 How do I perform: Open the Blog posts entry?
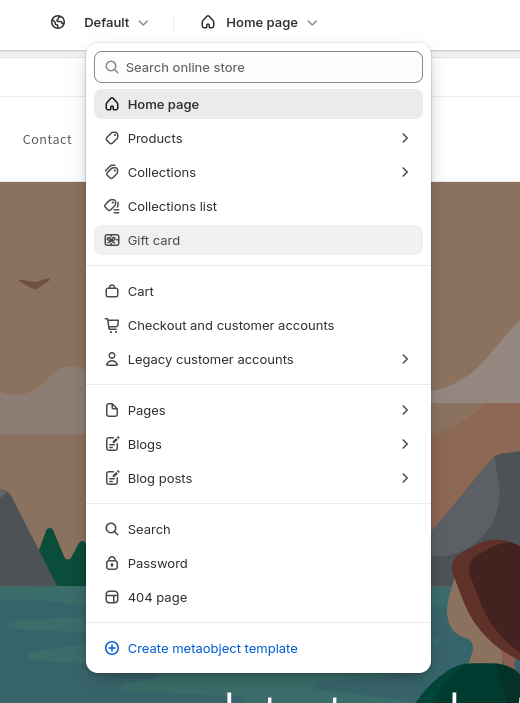point(258,479)
